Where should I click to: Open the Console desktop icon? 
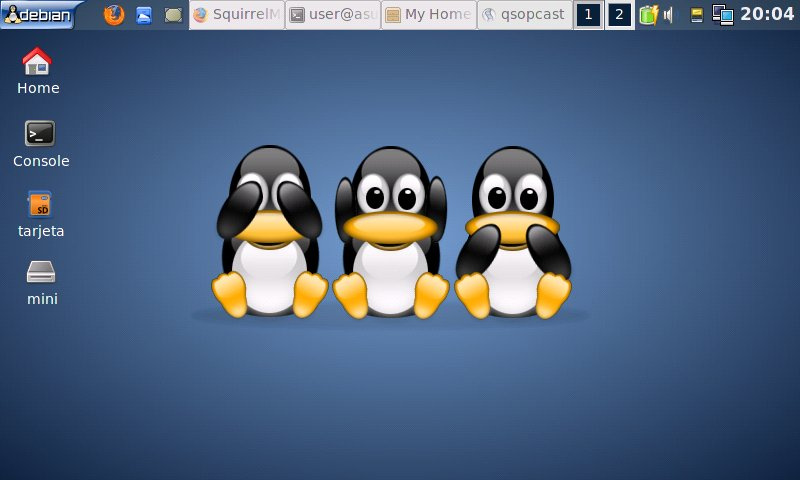(x=41, y=144)
